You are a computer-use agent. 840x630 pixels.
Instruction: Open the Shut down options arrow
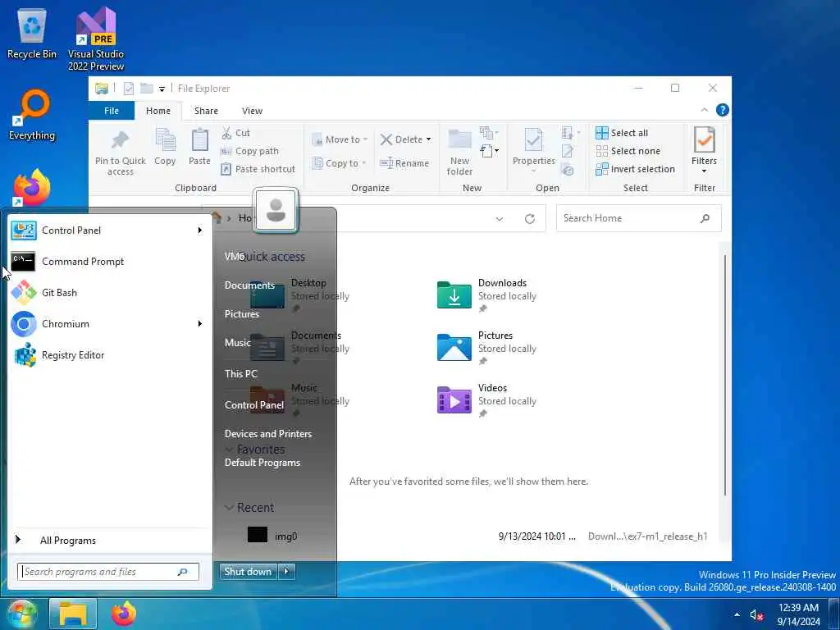[286, 572]
